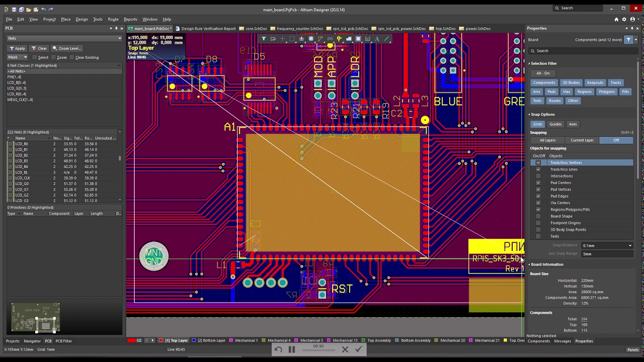Open the Snap Distance 0.1mm dropdown

[607, 245]
